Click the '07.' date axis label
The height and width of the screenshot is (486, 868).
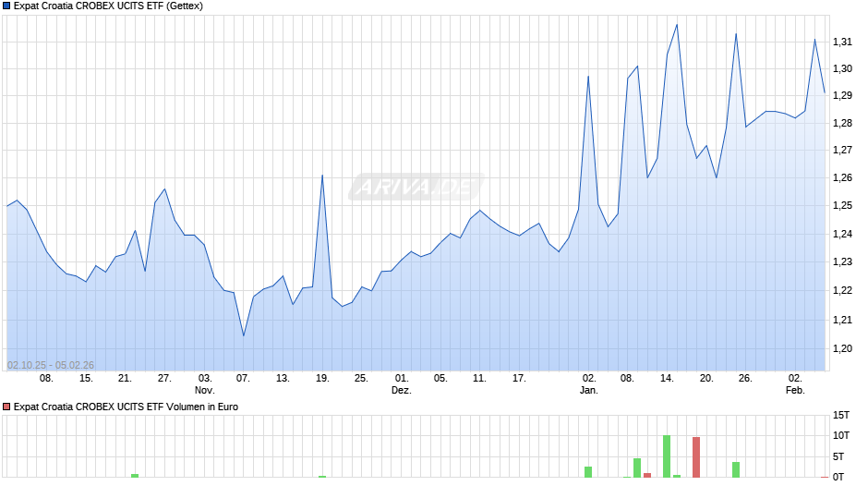pos(243,379)
